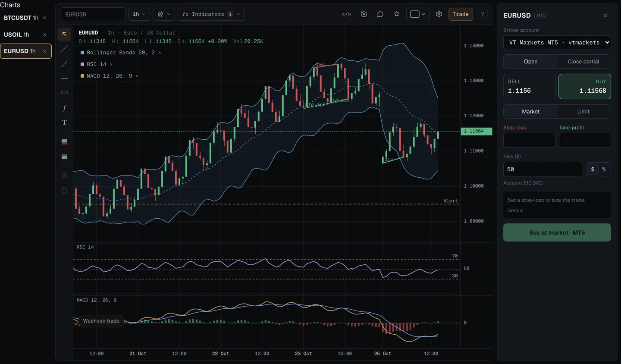
Task: Remove the Bollinger Bands indicator
Action: (160, 53)
